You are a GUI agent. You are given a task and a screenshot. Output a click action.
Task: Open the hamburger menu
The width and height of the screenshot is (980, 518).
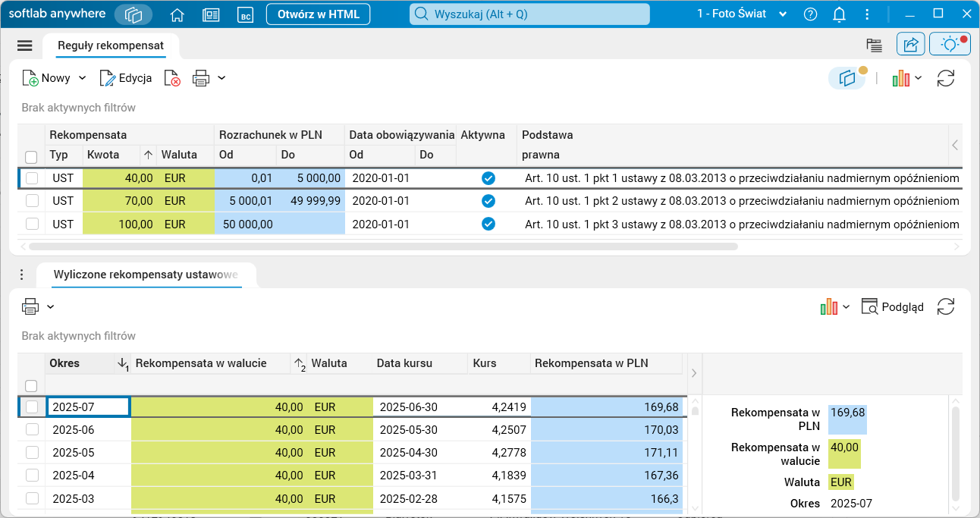pos(25,46)
